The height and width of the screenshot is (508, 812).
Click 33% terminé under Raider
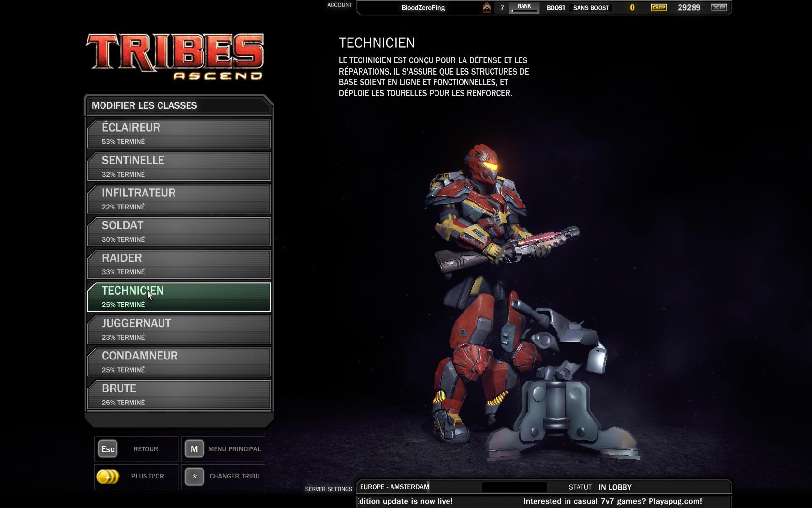(123, 272)
